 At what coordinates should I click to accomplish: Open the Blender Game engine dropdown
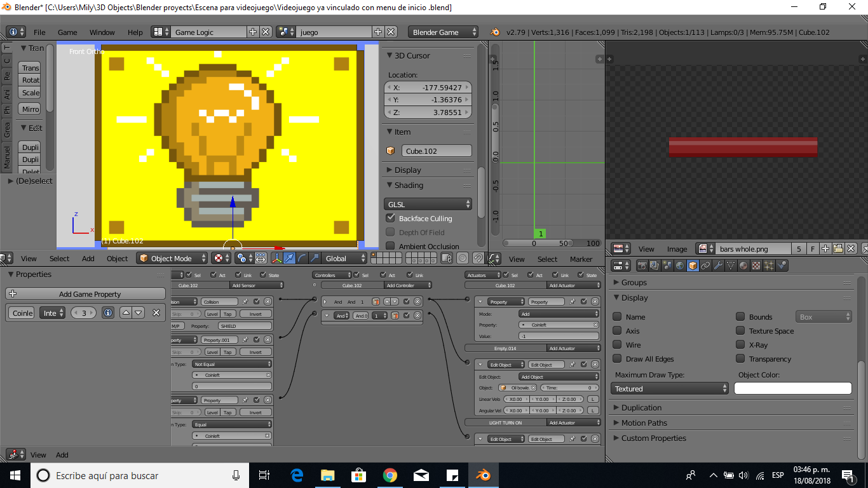tap(443, 32)
